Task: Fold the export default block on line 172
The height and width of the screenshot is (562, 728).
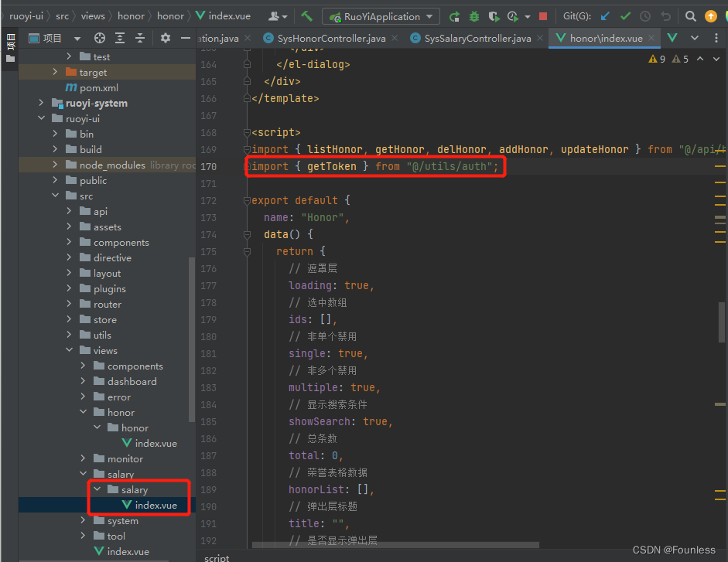Action: coord(247,200)
